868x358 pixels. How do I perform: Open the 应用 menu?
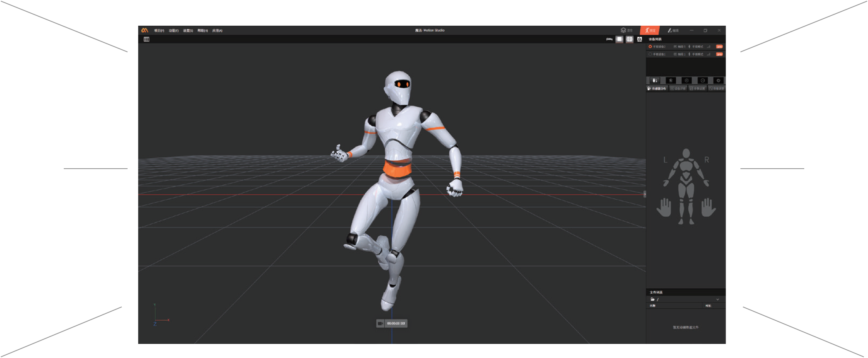pyautogui.click(x=217, y=31)
